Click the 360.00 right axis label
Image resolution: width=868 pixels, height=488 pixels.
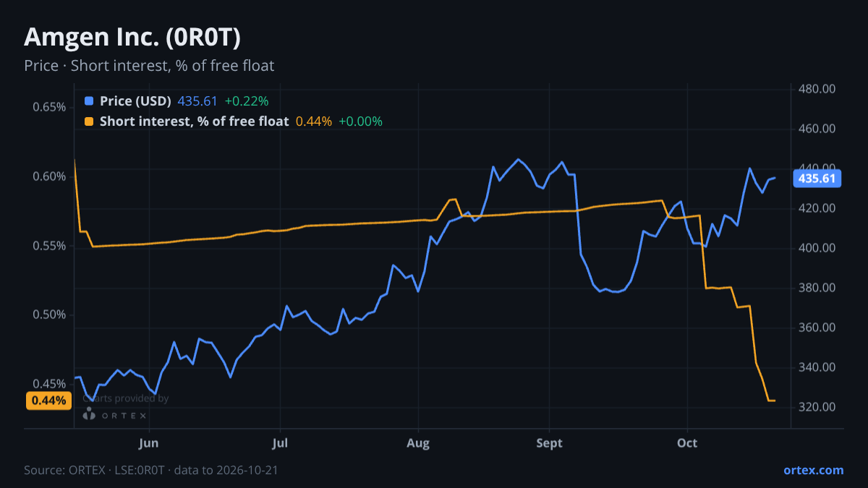817,328
